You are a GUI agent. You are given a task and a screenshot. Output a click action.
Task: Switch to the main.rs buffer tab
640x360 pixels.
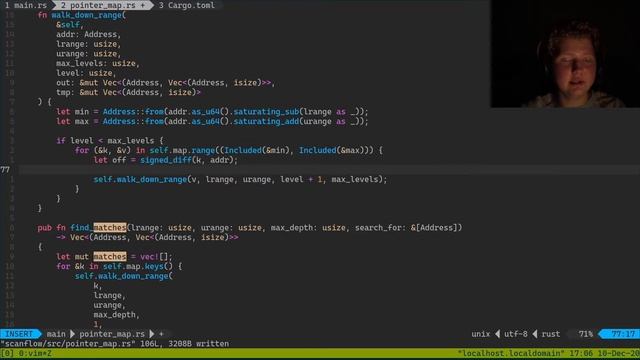pos(25,5)
